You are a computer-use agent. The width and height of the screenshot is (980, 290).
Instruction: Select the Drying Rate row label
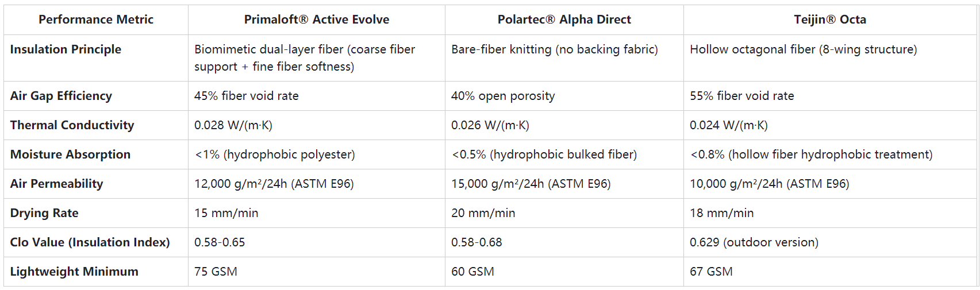click(44, 213)
